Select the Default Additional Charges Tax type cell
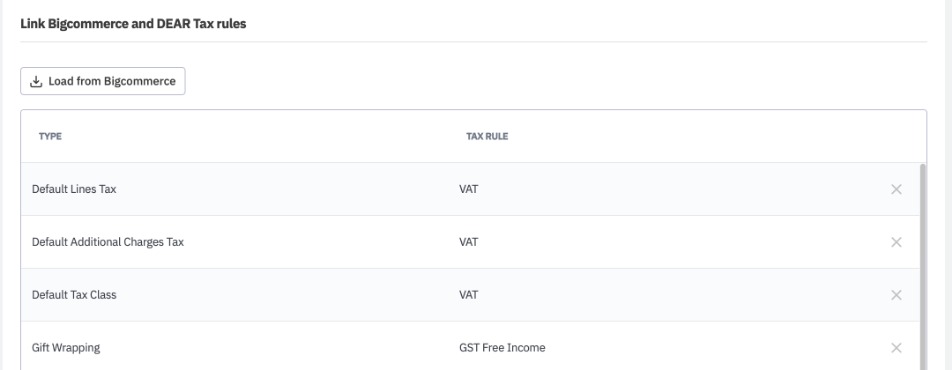This screenshot has width=952, height=370. 107,242
